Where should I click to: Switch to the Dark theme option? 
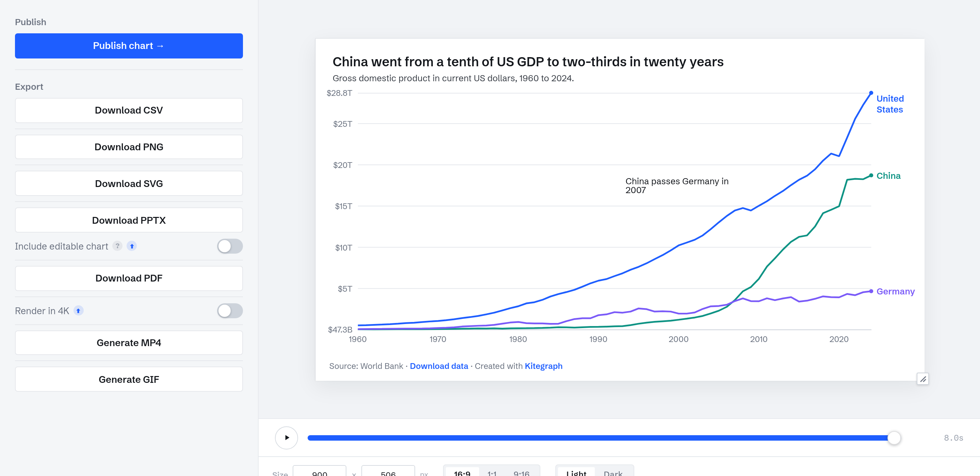(613, 472)
